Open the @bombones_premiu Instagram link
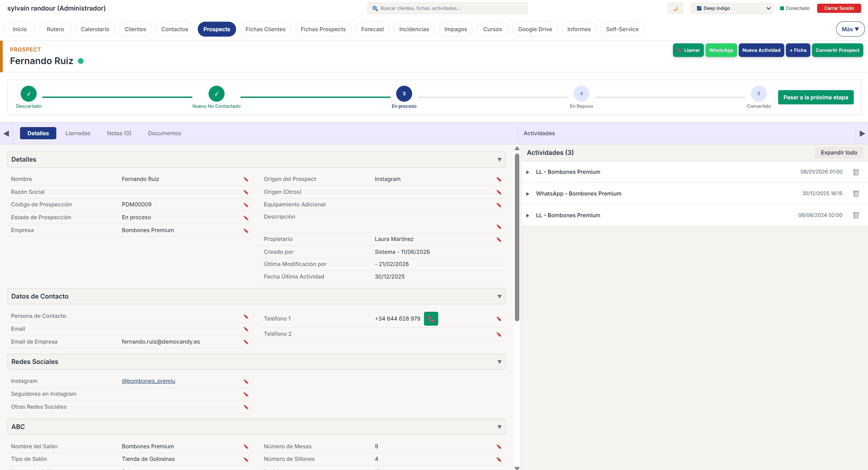 pyautogui.click(x=148, y=381)
